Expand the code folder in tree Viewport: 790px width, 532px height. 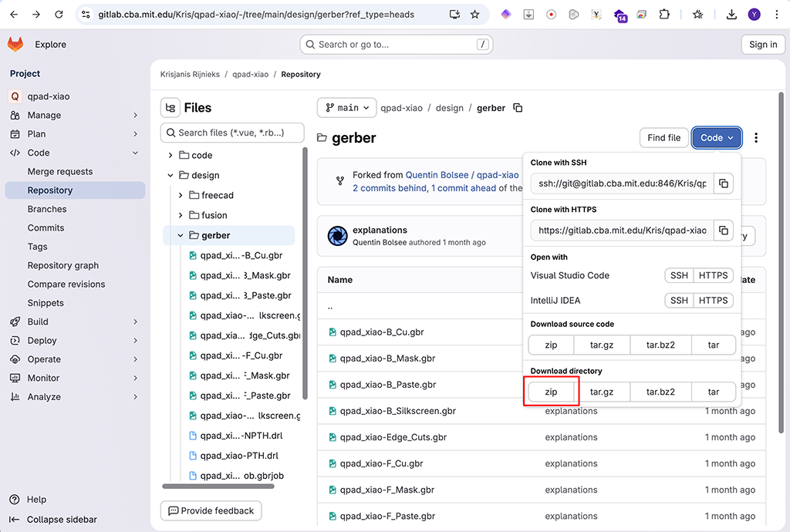(170, 155)
